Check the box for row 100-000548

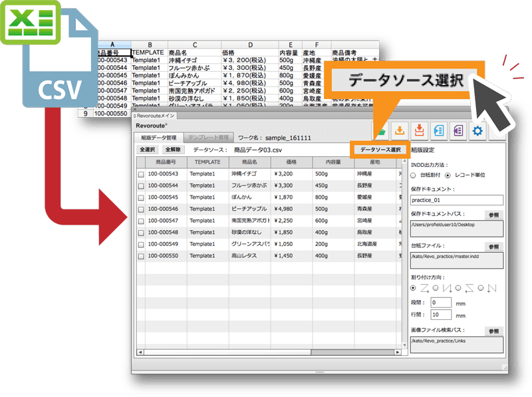[141, 233]
